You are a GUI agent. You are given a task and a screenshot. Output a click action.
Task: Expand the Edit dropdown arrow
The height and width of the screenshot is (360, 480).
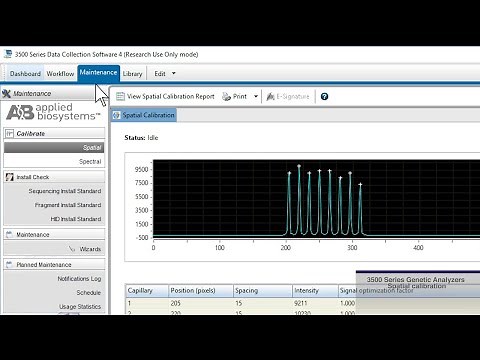[x=174, y=74]
